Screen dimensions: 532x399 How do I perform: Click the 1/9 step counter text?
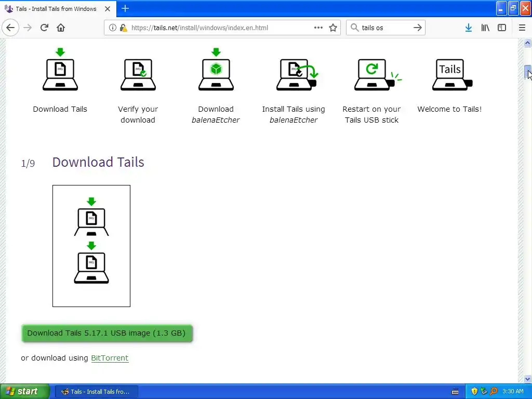(x=28, y=164)
